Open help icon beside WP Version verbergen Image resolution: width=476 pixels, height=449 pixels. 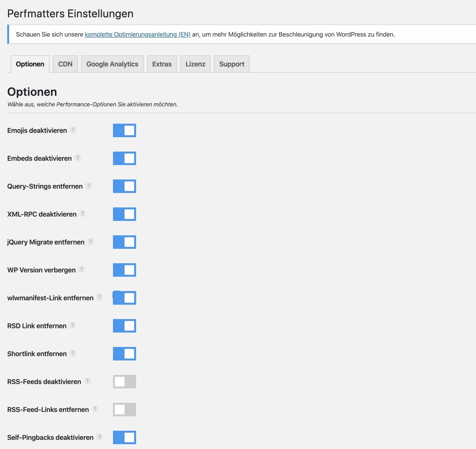tap(81, 269)
